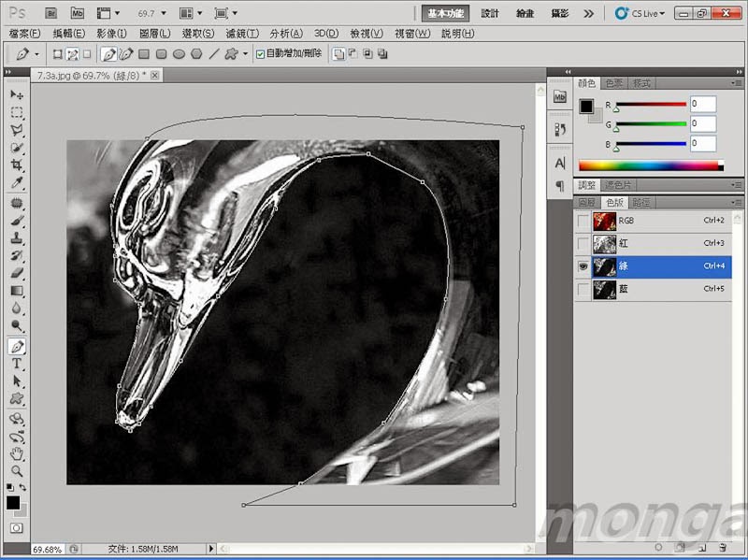Open shape geometry options dropdown arrow
This screenshot has width=748, height=560.
pos(245,54)
